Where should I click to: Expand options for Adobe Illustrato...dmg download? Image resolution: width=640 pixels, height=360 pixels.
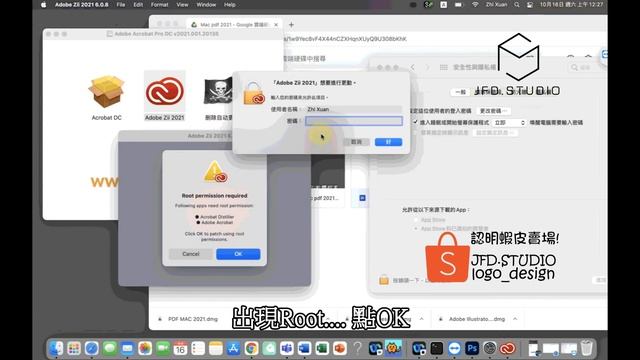coord(515,319)
